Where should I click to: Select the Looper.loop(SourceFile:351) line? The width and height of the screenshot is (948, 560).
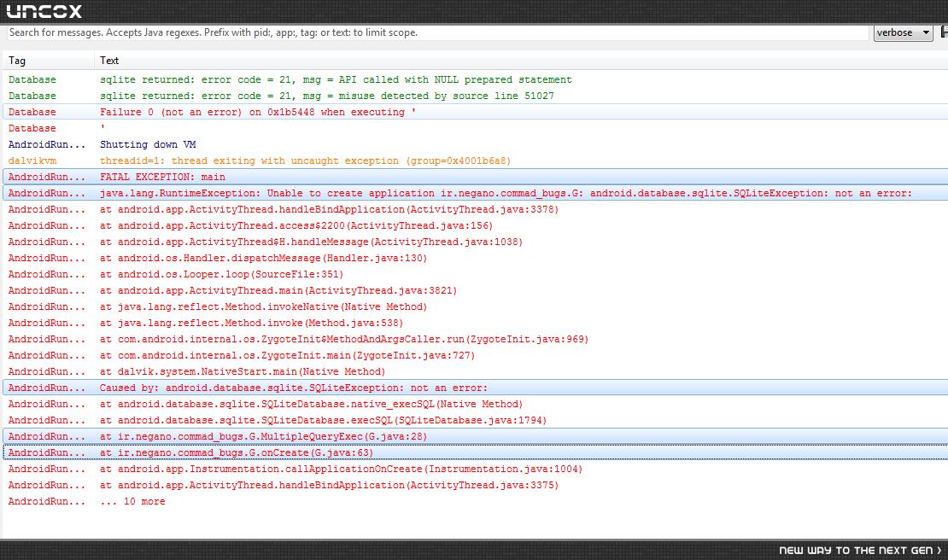click(x=475, y=274)
